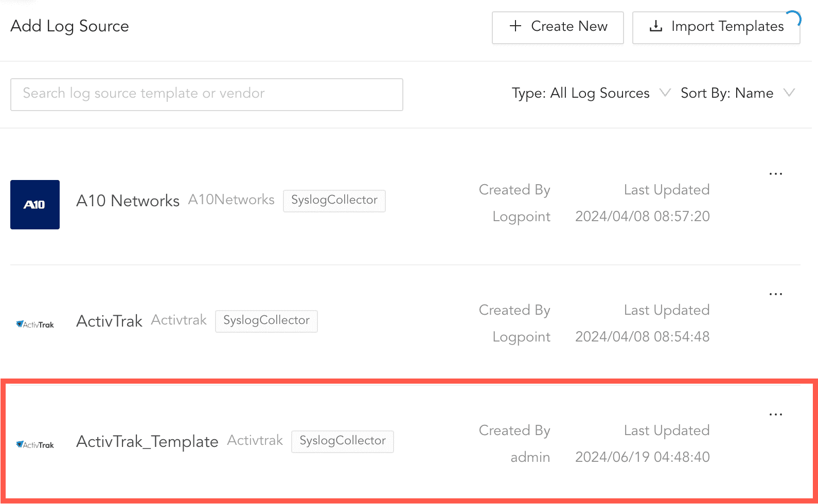
Task: Click the Import Templates button
Action: 716,27
